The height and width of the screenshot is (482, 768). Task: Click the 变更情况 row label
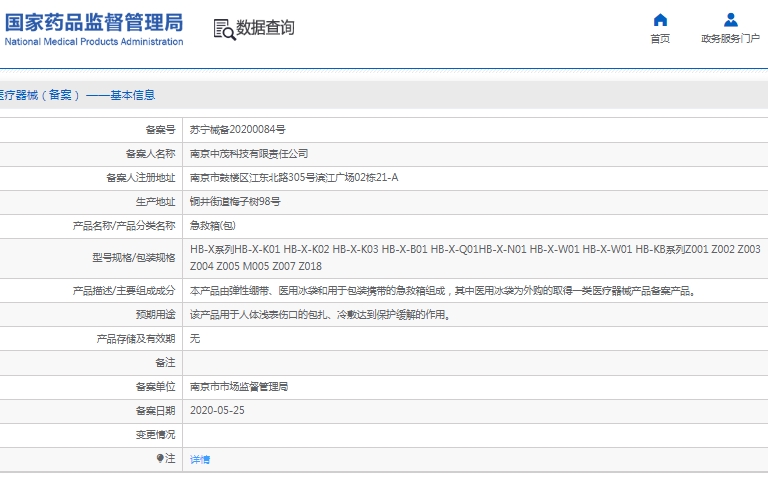155,435
